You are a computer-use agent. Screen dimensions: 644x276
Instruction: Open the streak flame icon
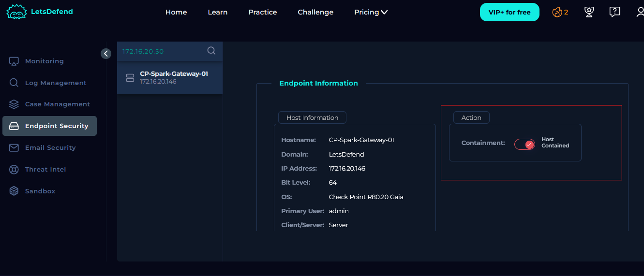point(557,12)
